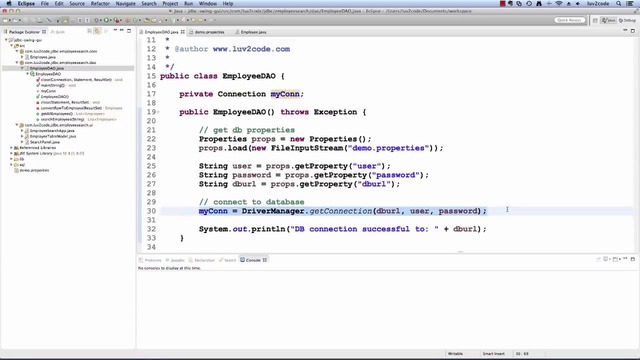640x360 pixels.
Task: Open Spotlight search in the menu bar
Action: coord(619,3)
